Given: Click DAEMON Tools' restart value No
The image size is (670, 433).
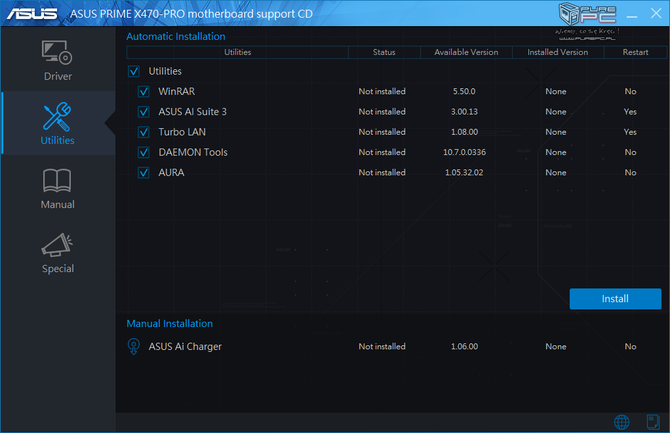Looking at the screenshot, I should (x=630, y=152).
